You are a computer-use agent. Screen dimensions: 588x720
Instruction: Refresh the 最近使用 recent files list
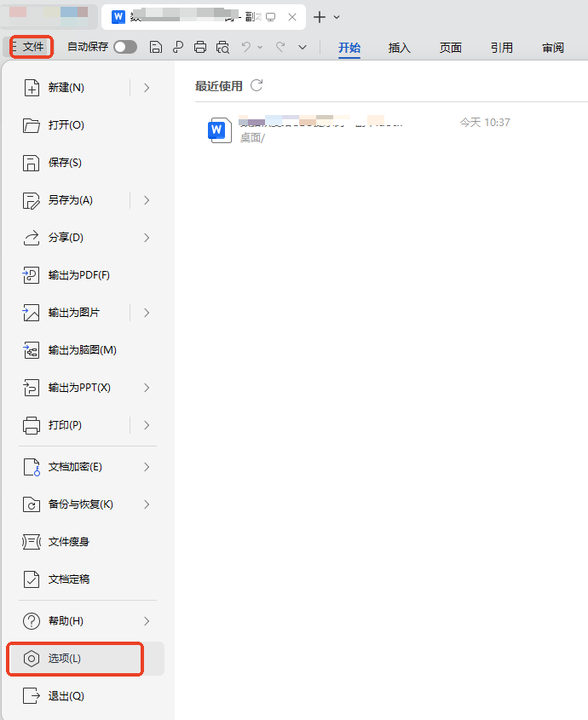(257, 85)
